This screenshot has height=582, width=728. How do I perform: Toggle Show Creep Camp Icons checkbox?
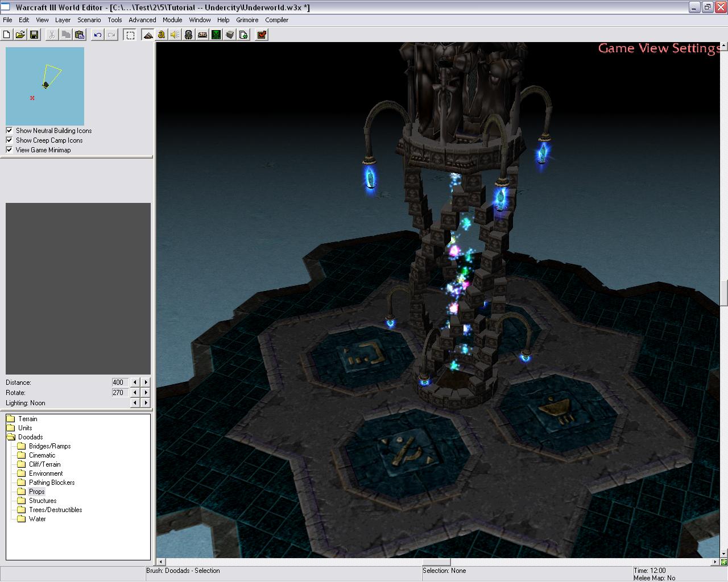point(9,140)
